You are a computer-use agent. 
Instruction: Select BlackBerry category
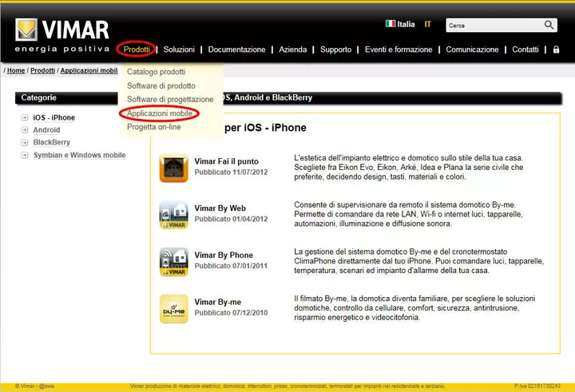(x=51, y=142)
